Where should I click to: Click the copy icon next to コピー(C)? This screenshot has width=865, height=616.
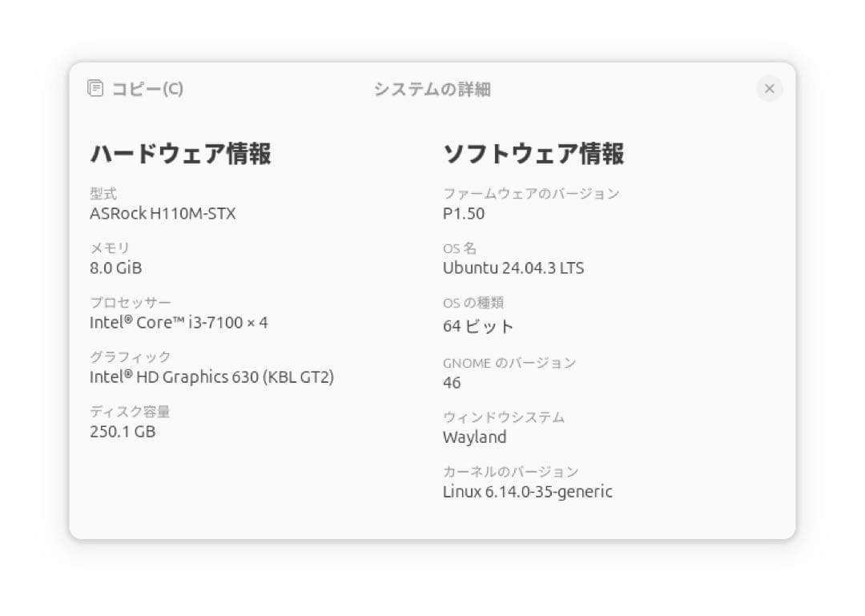pyautogui.click(x=96, y=88)
